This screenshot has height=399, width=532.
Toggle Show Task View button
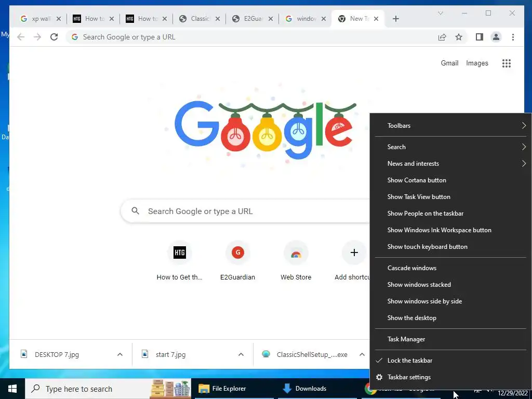point(450,197)
